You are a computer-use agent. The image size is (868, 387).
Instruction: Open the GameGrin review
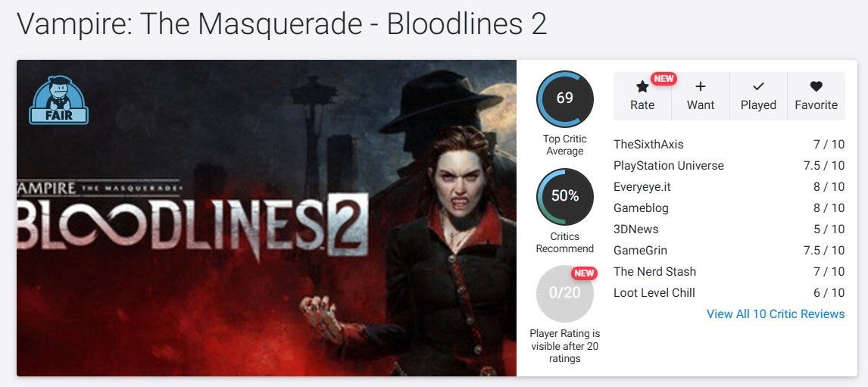coord(640,250)
